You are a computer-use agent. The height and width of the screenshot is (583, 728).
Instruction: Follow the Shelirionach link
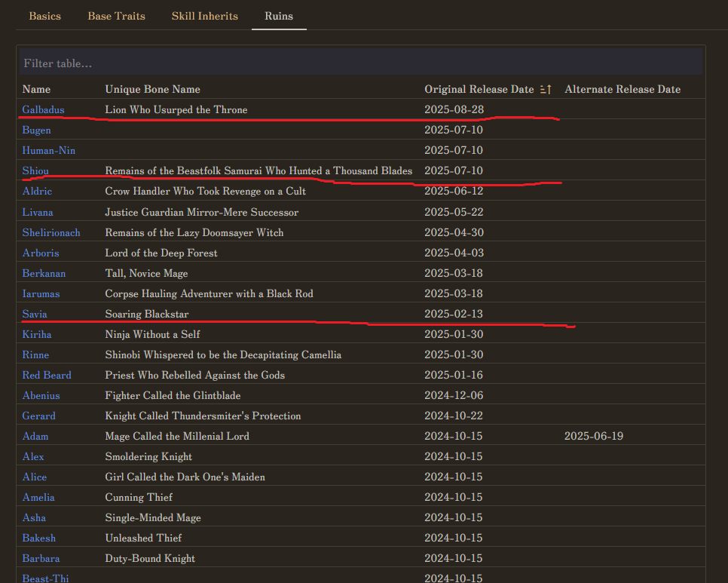pyautogui.click(x=51, y=232)
